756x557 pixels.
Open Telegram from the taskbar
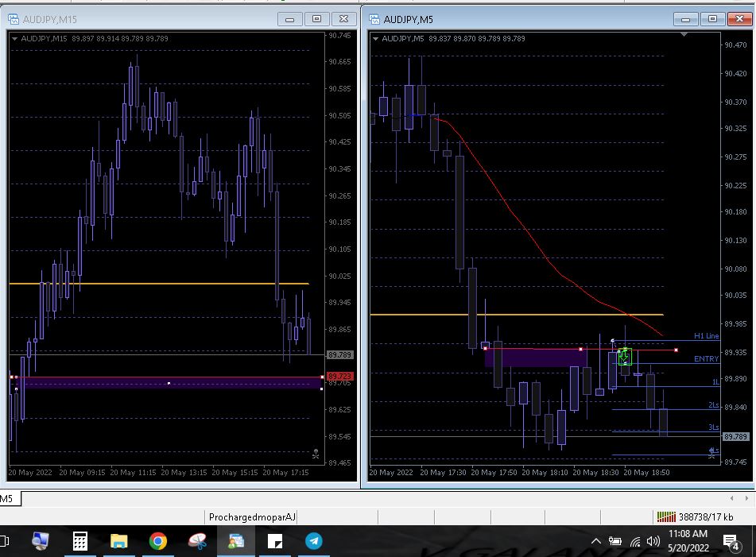pos(314,542)
